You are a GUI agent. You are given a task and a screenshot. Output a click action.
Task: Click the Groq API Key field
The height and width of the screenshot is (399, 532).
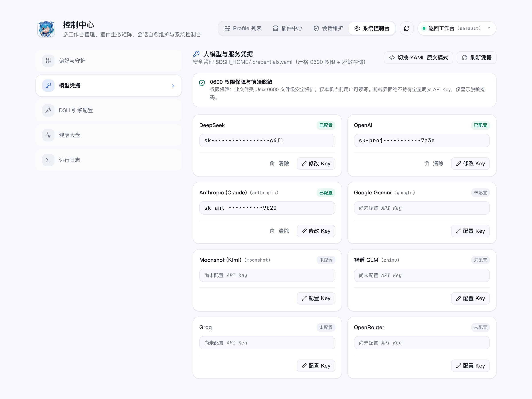(267, 343)
